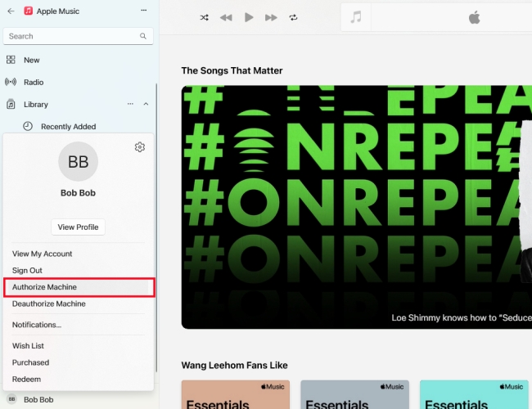Choose Sign Out from account menu

(x=27, y=270)
